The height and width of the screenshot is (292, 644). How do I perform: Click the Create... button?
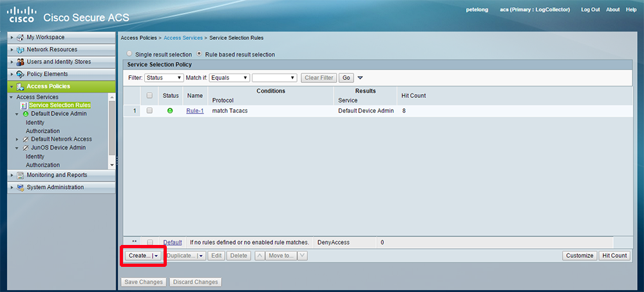pos(144,256)
